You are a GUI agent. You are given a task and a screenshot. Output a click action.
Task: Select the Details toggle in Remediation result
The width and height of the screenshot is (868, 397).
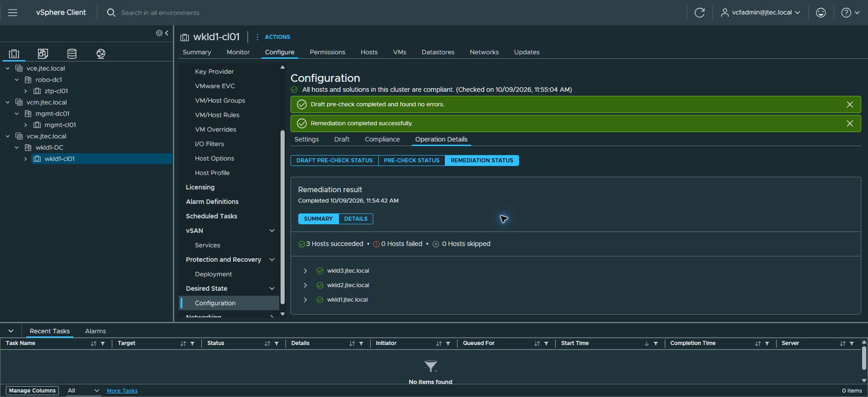(x=356, y=219)
